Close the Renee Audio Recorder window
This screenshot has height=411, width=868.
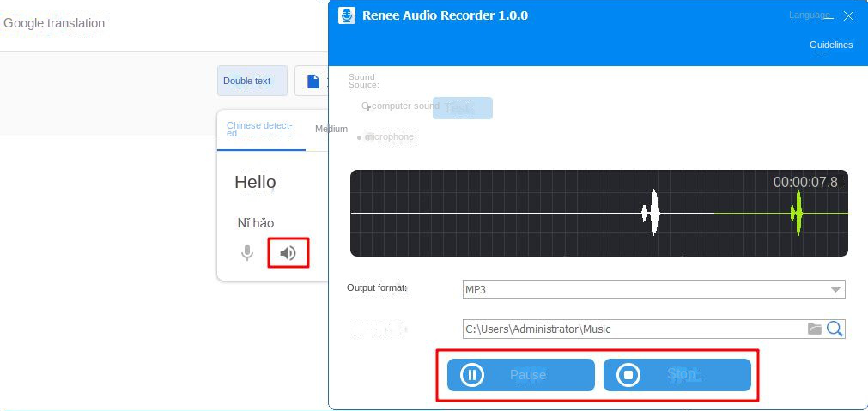[848, 16]
